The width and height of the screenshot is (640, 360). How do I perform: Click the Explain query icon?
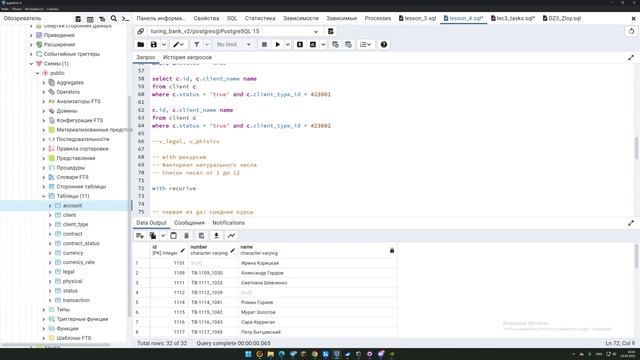pos(300,44)
